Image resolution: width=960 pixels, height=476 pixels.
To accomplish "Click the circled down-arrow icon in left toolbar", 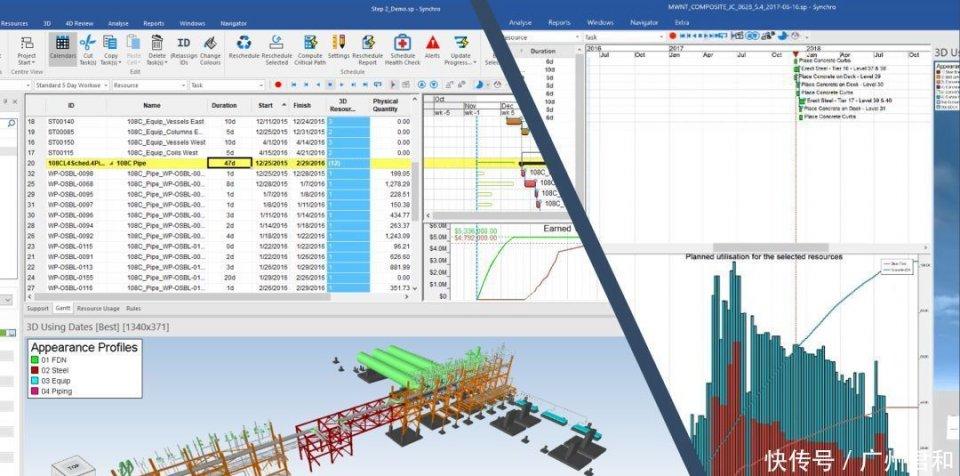I will pyautogui.click(x=433, y=85).
